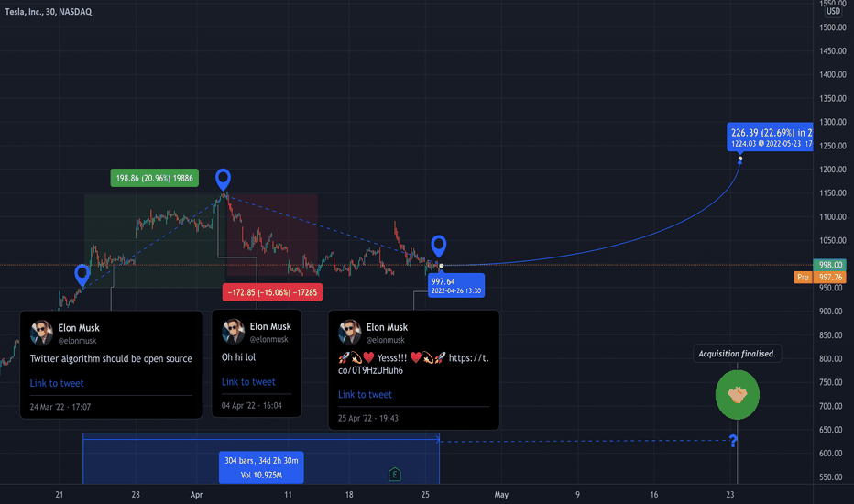Select the 226.39 (22.69%) forecast label
This screenshot has width=854, height=504.
(770, 137)
